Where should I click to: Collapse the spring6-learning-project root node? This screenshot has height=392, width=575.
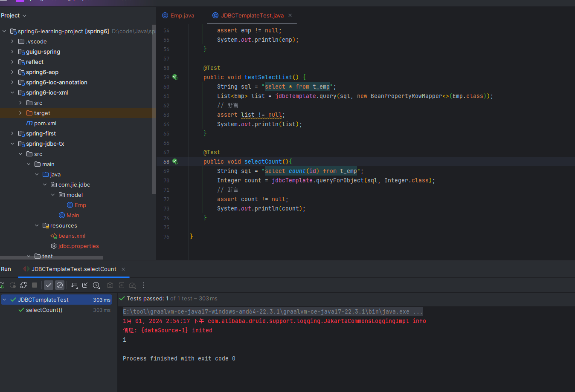(4, 31)
